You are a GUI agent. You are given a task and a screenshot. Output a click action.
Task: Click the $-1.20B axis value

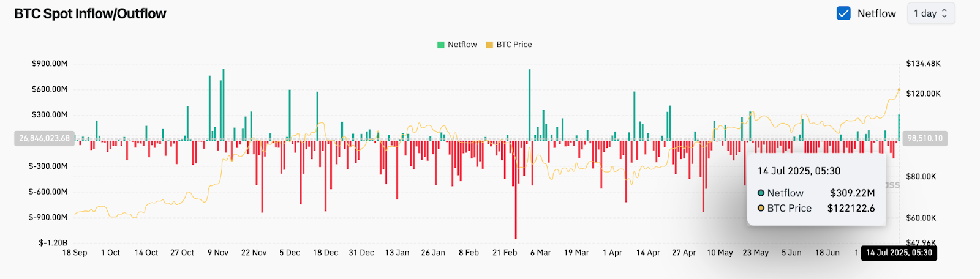tap(53, 243)
